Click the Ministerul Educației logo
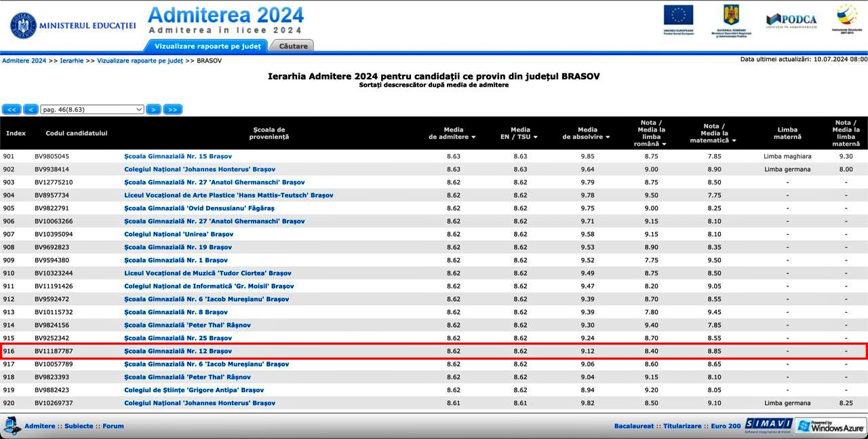868x439 pixels. coord(73,25)
